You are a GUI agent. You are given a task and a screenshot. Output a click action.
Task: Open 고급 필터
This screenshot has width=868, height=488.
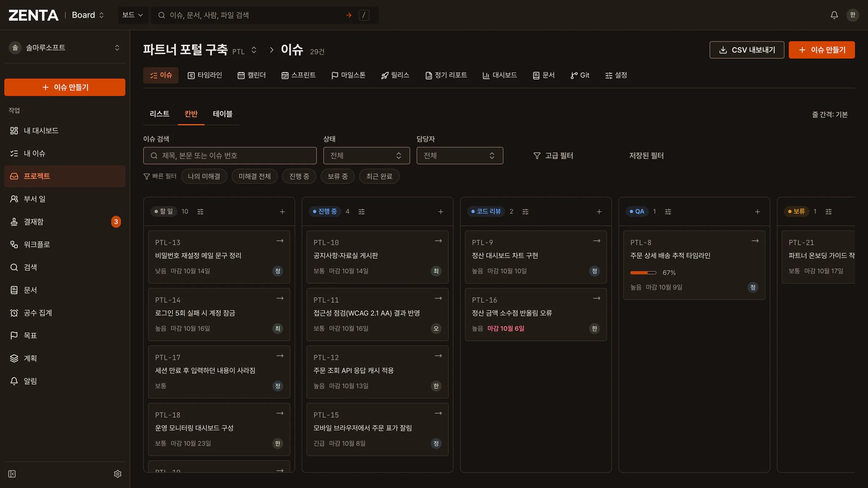[x=553, y=155]
